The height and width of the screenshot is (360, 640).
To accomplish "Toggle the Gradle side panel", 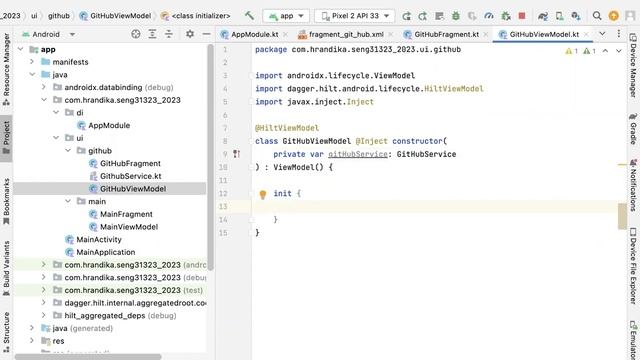I will (x=633, y=128).
